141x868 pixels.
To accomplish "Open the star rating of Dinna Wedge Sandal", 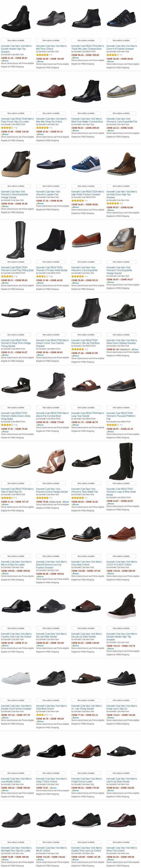I will click(43, 498).
